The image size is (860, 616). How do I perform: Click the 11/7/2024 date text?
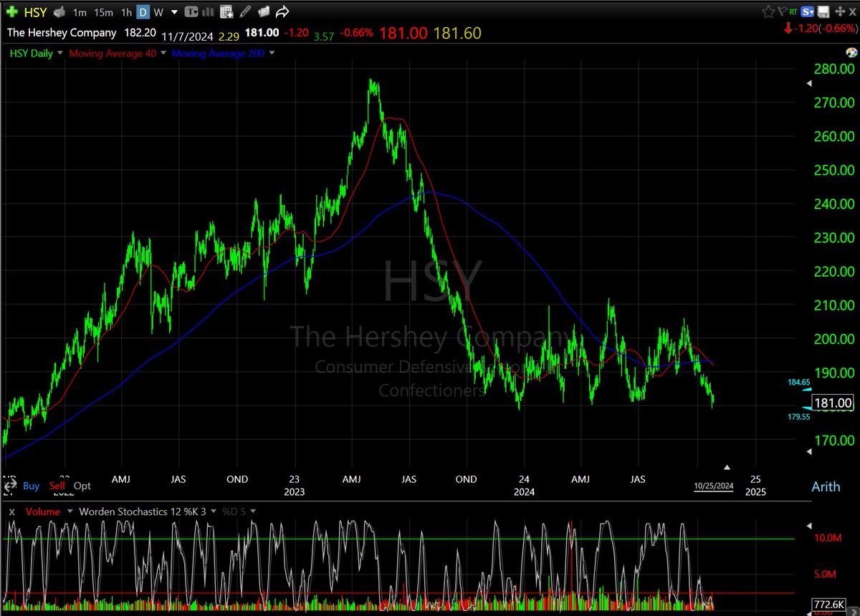187,36
